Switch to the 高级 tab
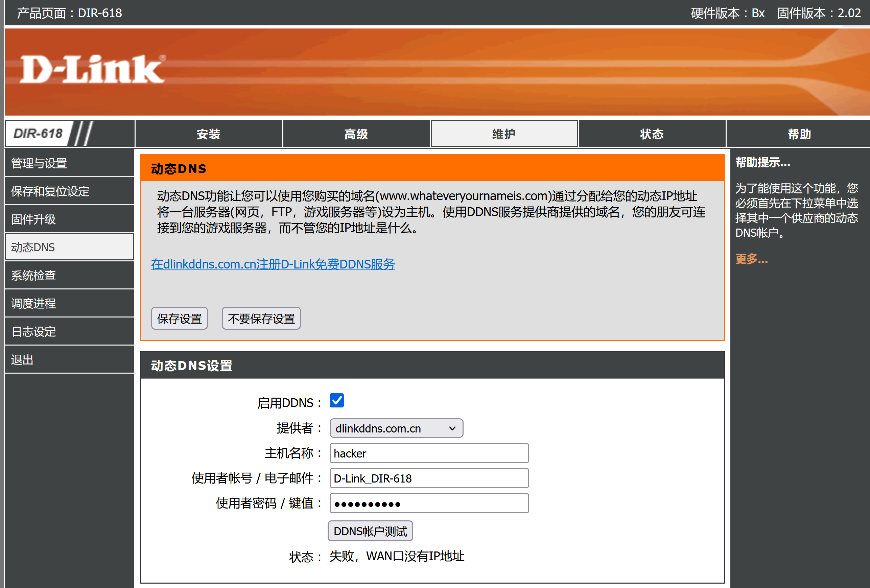870x588 pixels. [356, 134]
